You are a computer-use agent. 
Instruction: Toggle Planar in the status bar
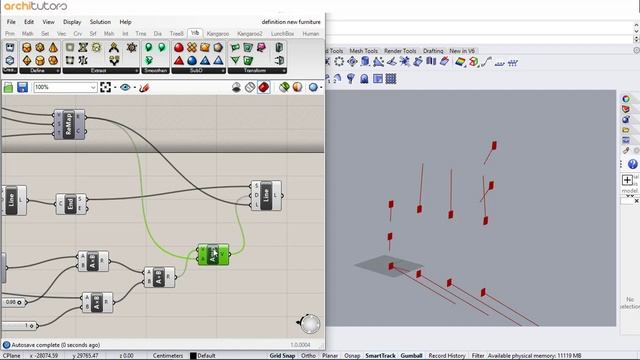(329, 356)
